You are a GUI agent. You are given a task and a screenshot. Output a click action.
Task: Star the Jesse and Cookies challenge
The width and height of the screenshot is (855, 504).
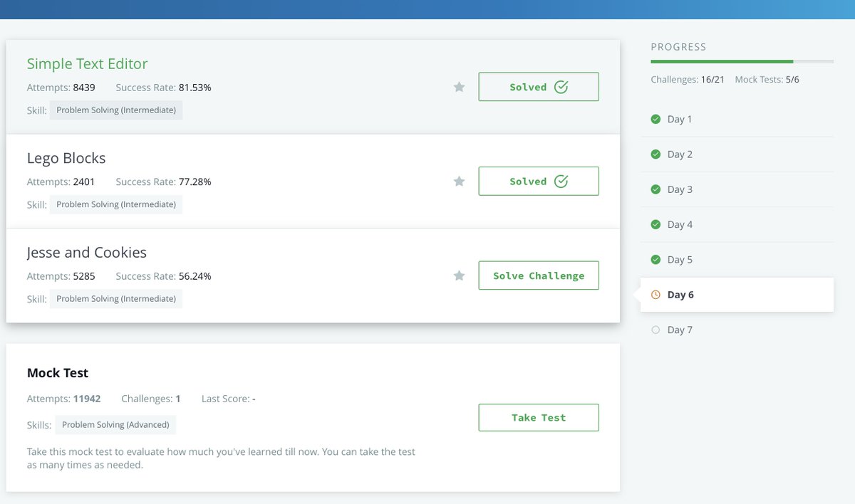click(460, 275)
